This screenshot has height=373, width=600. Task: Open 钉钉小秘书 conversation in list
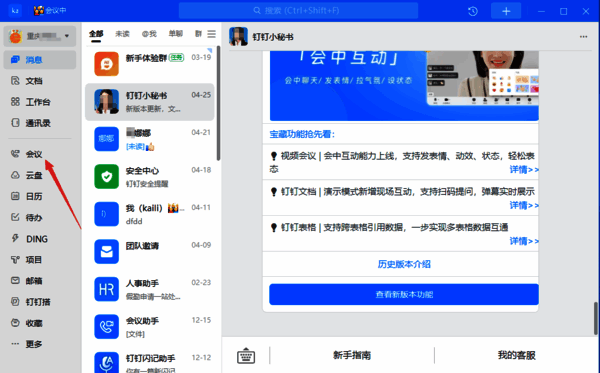coord(150,102)
